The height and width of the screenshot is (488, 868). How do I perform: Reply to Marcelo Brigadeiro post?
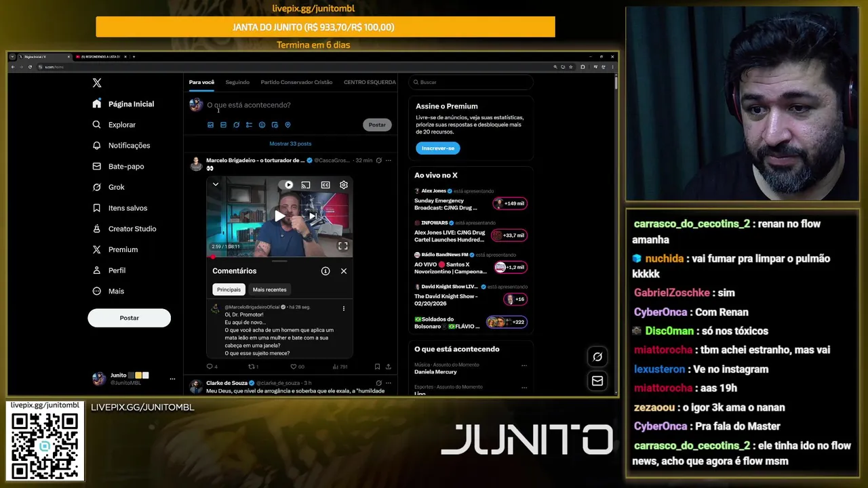212,367
